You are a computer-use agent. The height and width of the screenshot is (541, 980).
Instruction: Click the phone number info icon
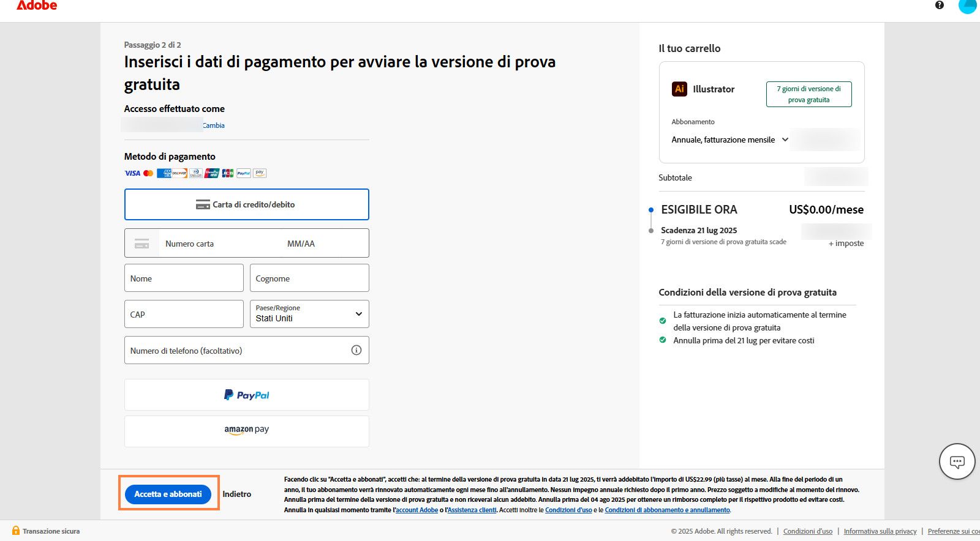(x=356, y=350)
